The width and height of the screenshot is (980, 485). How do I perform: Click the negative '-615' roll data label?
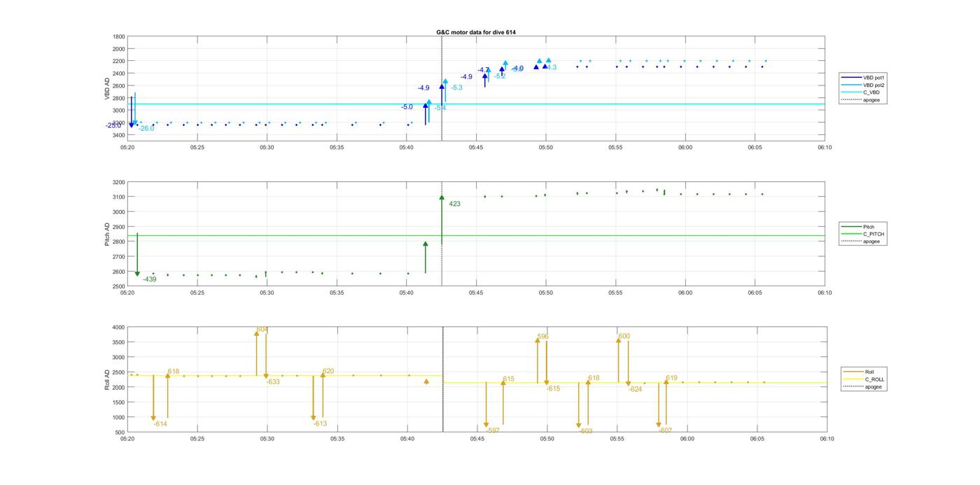pos(553,389)
